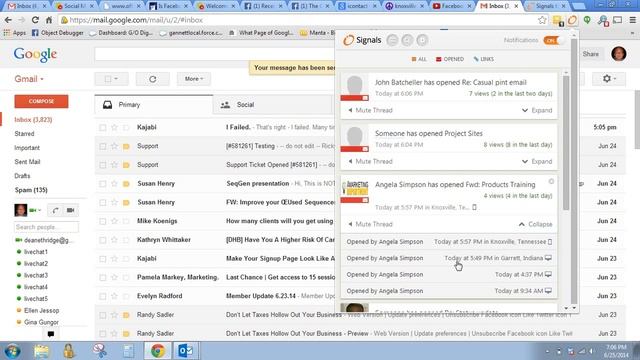Toggle the Notifications ON switch
This screenshot has height=360, width=640.
point(554,40)
